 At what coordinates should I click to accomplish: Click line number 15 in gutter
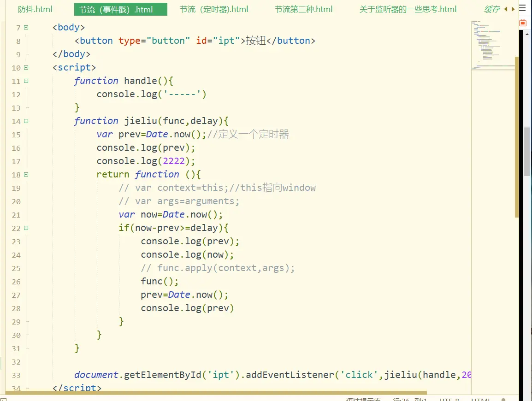(x=16, y=135)
